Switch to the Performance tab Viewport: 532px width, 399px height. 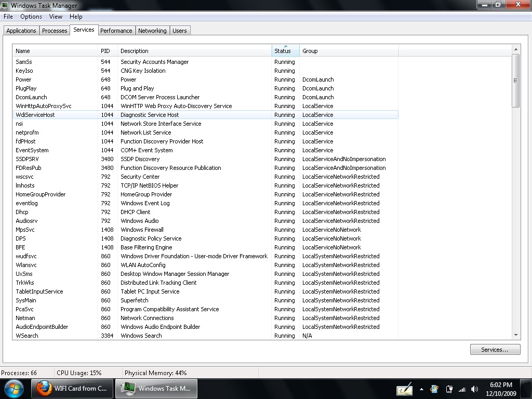(116, 31)
